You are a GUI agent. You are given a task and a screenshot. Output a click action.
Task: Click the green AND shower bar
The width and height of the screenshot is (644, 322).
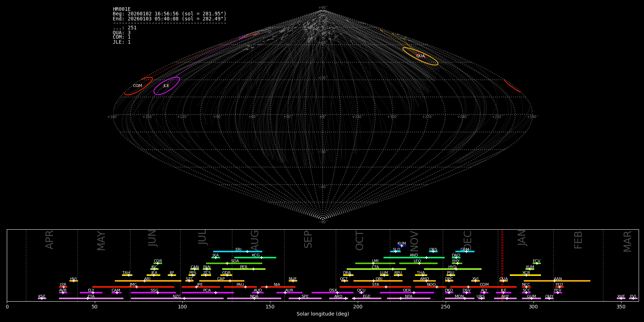[x=414, y=258]
